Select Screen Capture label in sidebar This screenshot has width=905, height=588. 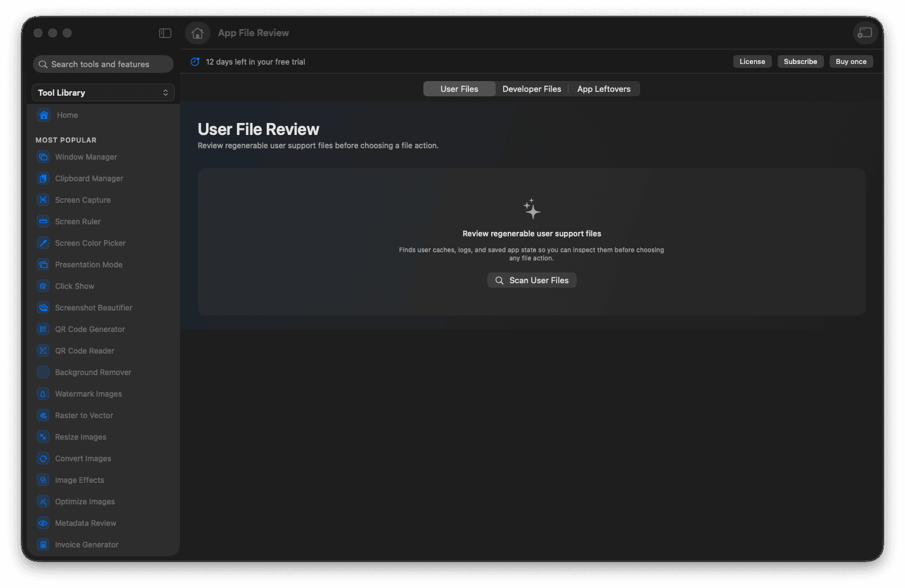(83, 200)
